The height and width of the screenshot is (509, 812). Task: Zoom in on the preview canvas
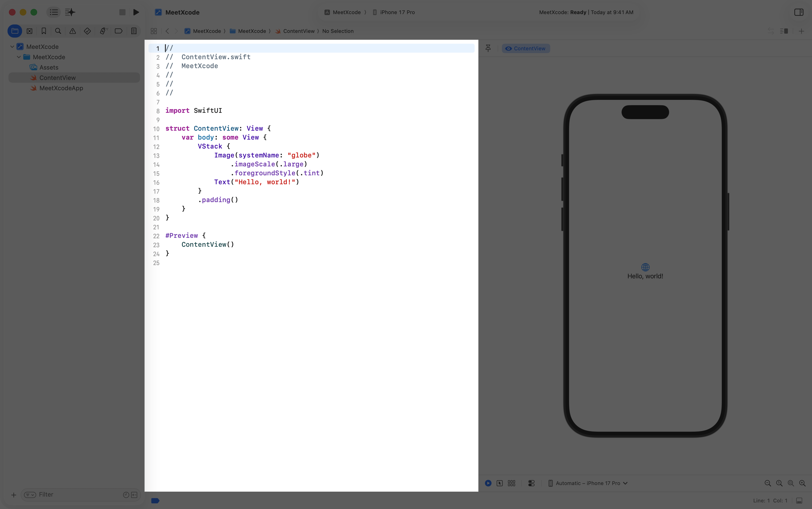tap(802, 483)
